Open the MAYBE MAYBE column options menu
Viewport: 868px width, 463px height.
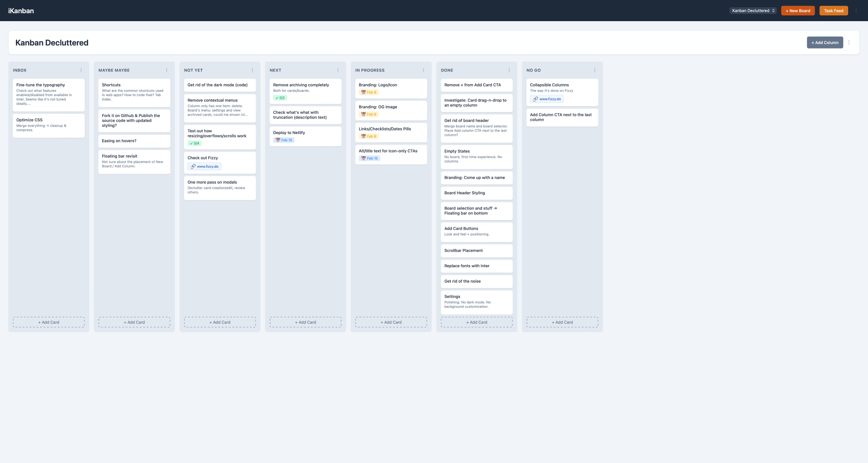[167, 70]
